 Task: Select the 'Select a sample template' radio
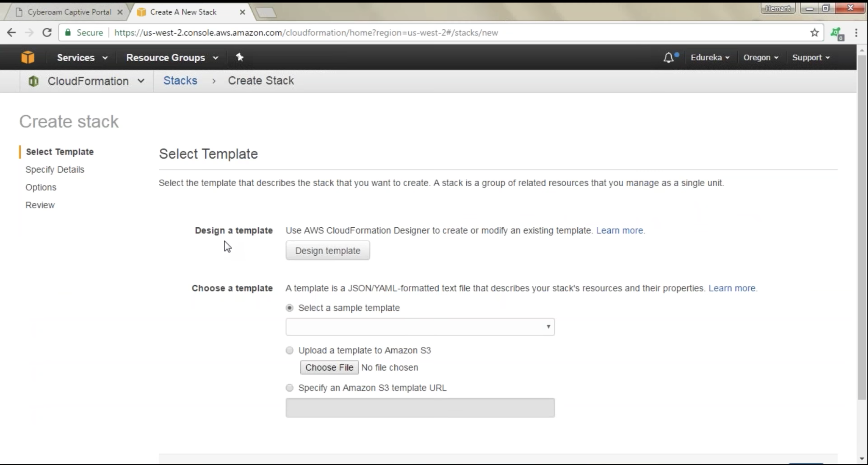[x=289, y=308]
